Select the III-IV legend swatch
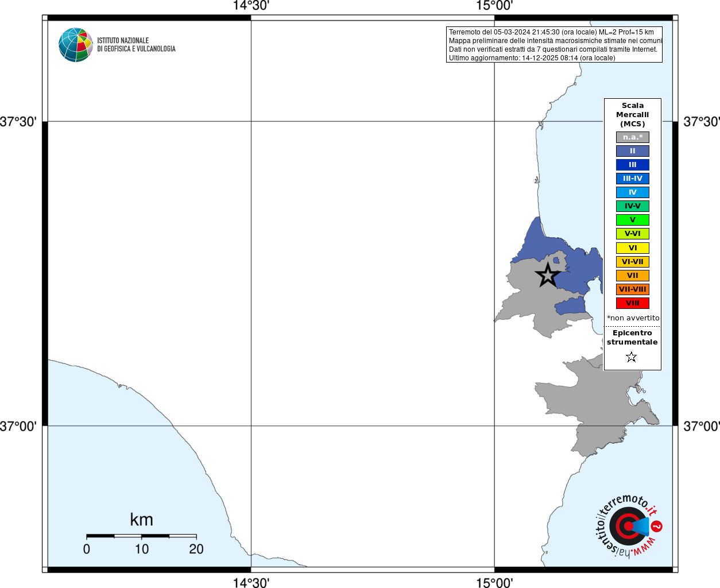 [633, 179]
